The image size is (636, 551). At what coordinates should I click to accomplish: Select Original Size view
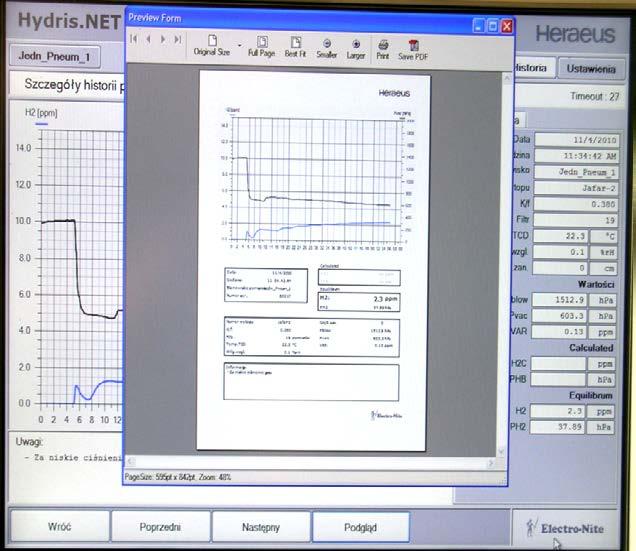pos(212,45)
